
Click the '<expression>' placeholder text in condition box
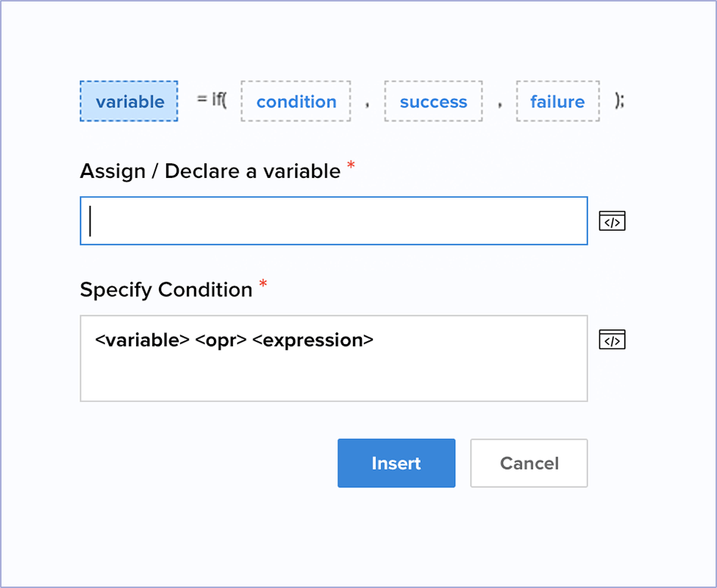click(x=313, y=340)
